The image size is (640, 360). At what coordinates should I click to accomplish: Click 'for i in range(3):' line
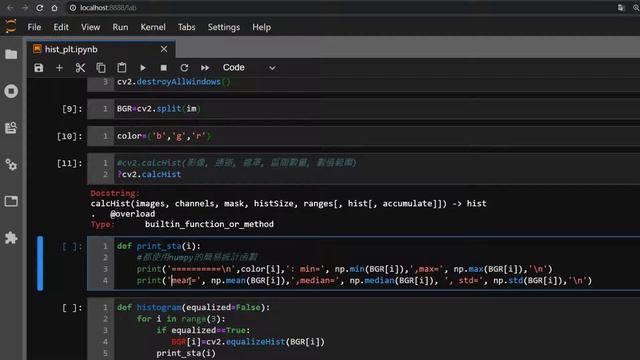click(x=181, y=319)
